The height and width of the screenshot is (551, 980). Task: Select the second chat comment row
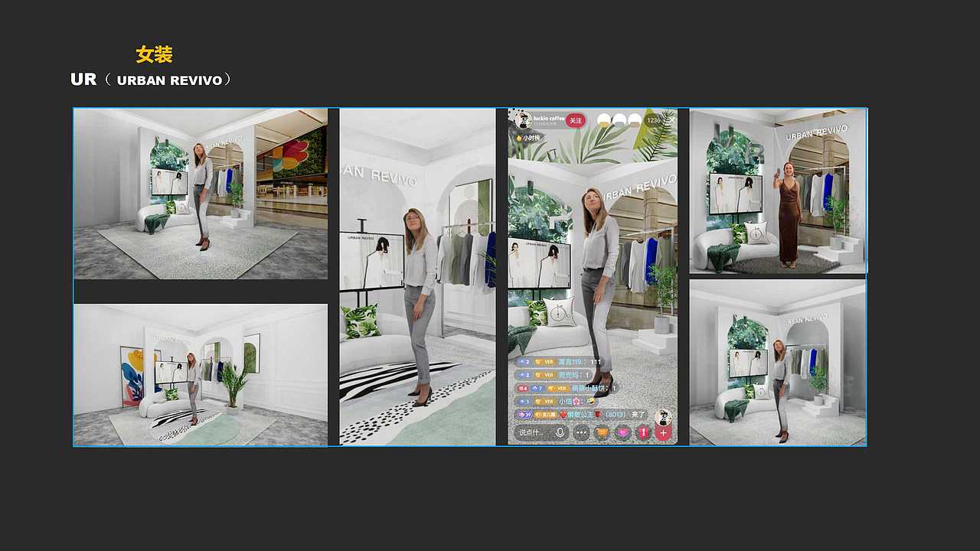553,375
